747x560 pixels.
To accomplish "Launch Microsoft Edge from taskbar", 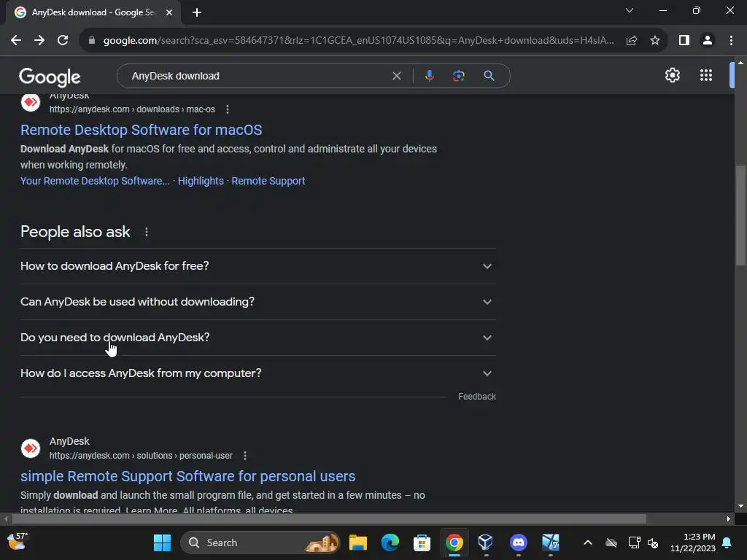I will 390,542.
